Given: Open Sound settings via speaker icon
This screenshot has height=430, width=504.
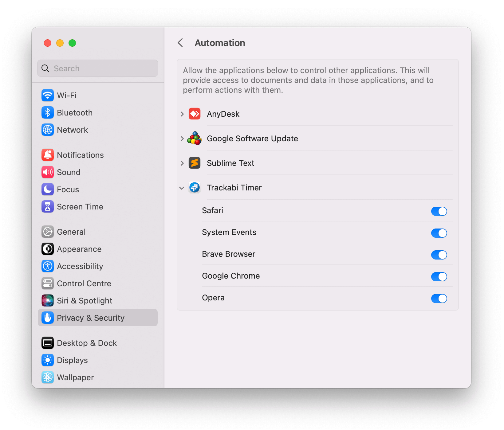Looking at the screenshot, I should tap(48, 172).
